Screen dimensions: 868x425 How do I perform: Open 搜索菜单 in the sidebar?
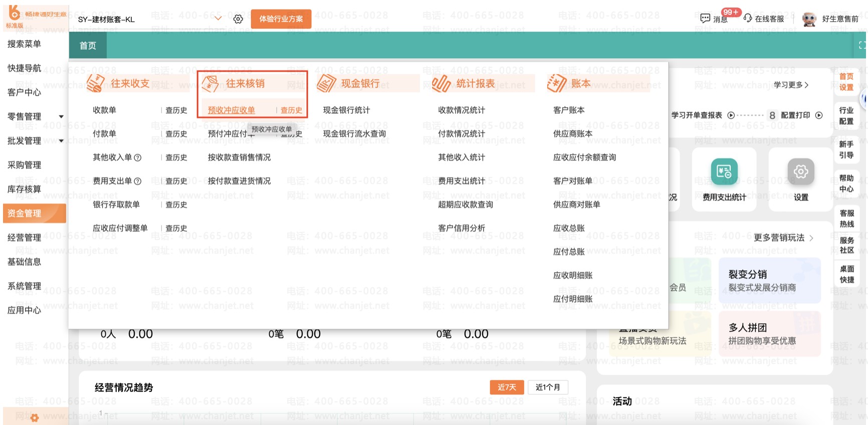(x=24, y=44)
